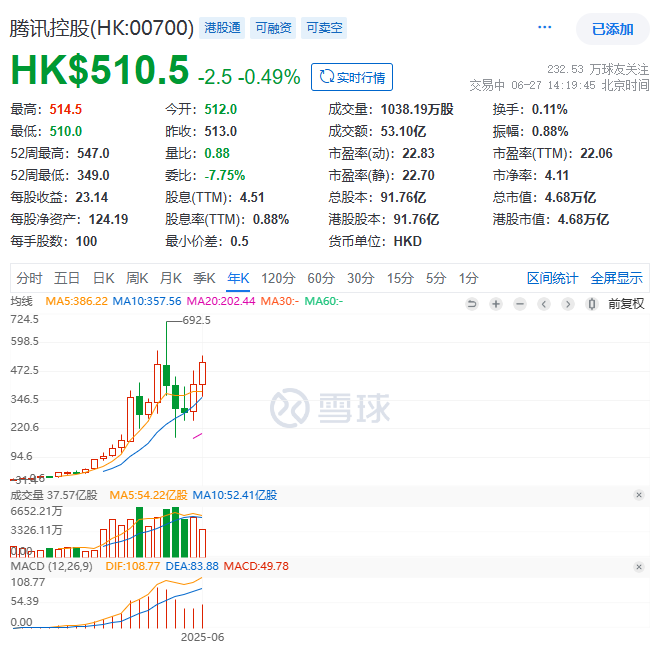
Task: Switch to the 60分 chart tab
Action: [321, 278]
